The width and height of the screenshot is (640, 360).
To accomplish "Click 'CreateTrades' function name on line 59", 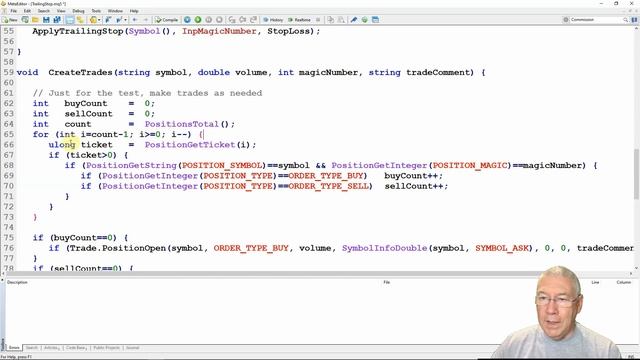I will [x=80, y=72].
